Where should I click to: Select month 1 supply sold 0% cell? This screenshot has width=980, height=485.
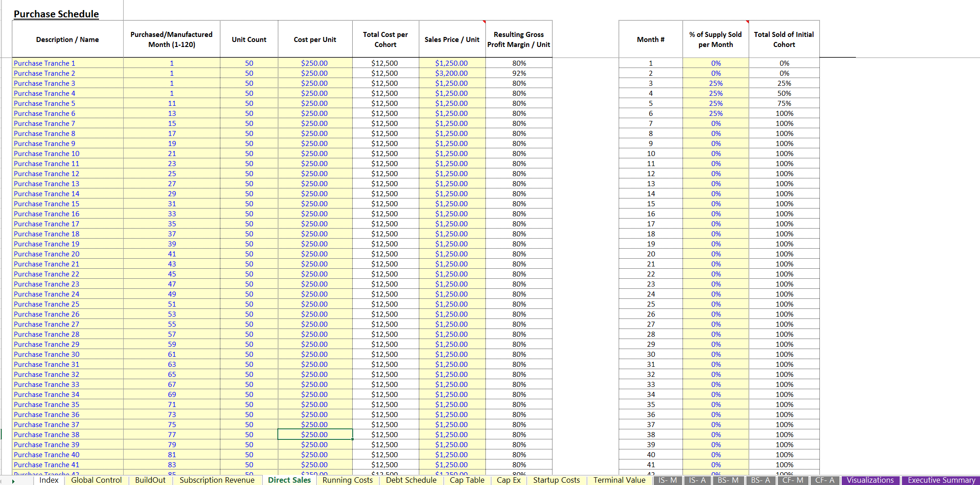point(716,63)
